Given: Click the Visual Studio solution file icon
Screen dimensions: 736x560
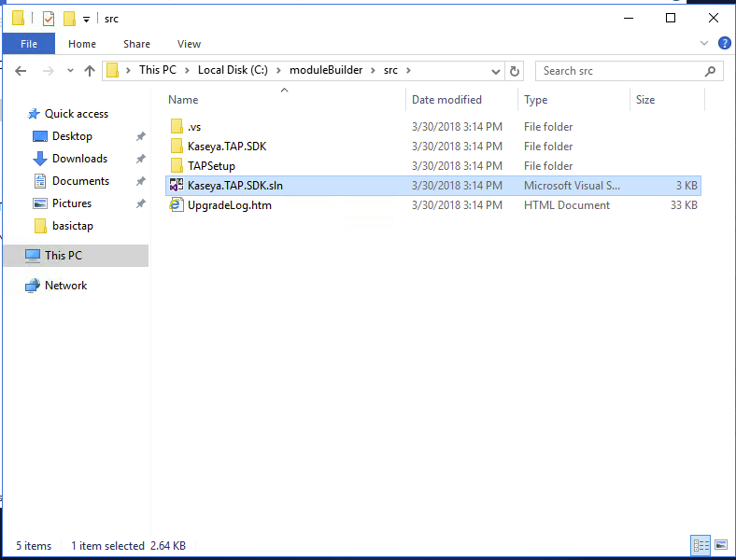Looking at the screenshot, I should (x=177, y=185).
